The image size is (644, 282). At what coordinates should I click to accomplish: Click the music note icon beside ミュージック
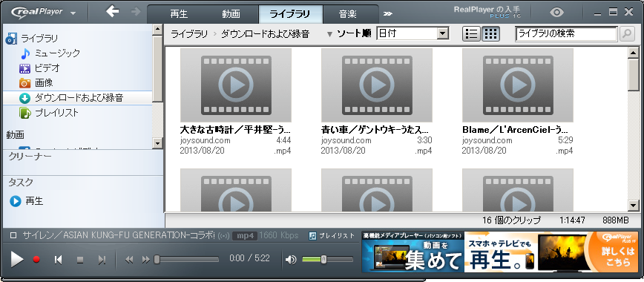pyautogui.click(x=25, y=53)
